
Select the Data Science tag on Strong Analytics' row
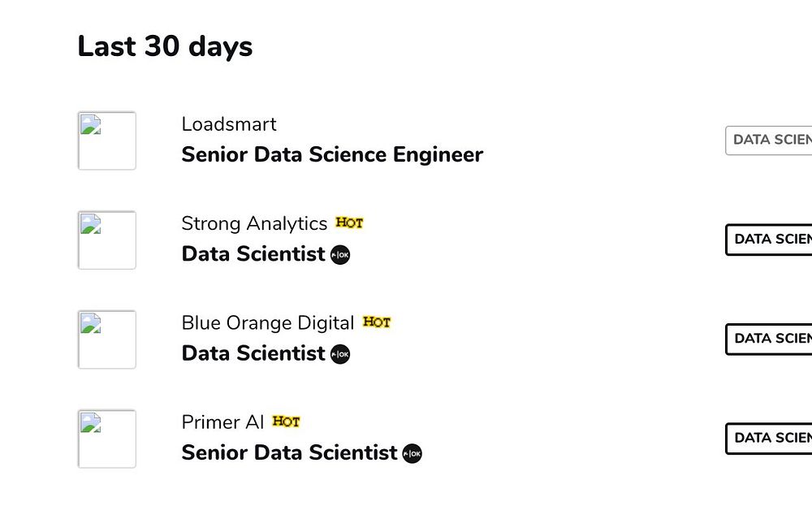771,240
